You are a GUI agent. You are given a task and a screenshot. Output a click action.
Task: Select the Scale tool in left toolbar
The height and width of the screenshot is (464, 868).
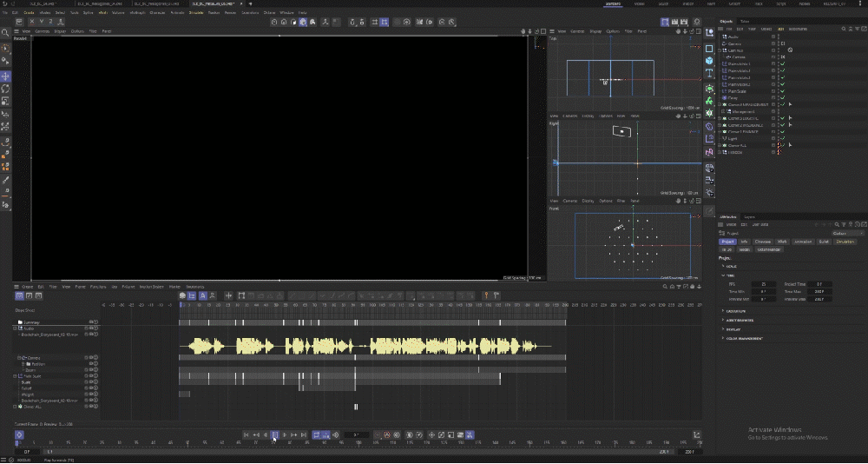5,102
